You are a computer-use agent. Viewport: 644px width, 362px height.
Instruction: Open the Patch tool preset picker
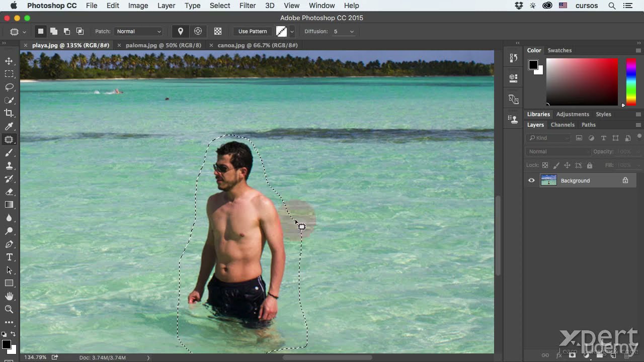18,31
